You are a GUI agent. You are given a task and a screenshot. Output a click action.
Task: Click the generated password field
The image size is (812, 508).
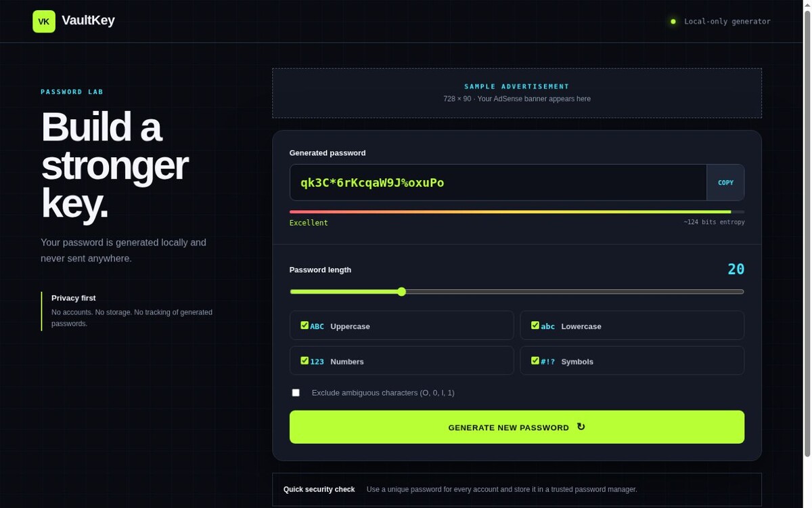498,182
